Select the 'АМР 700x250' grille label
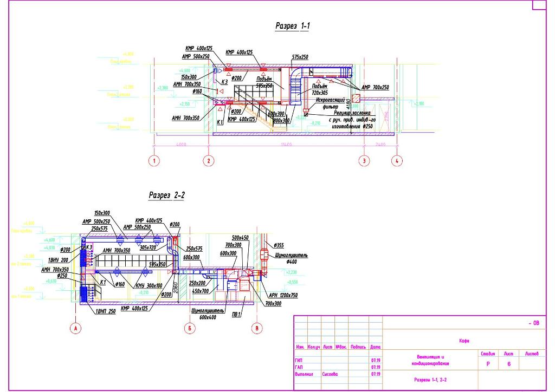Image resolution: width=555 pixels, height=392 pixels. (375, 87)
